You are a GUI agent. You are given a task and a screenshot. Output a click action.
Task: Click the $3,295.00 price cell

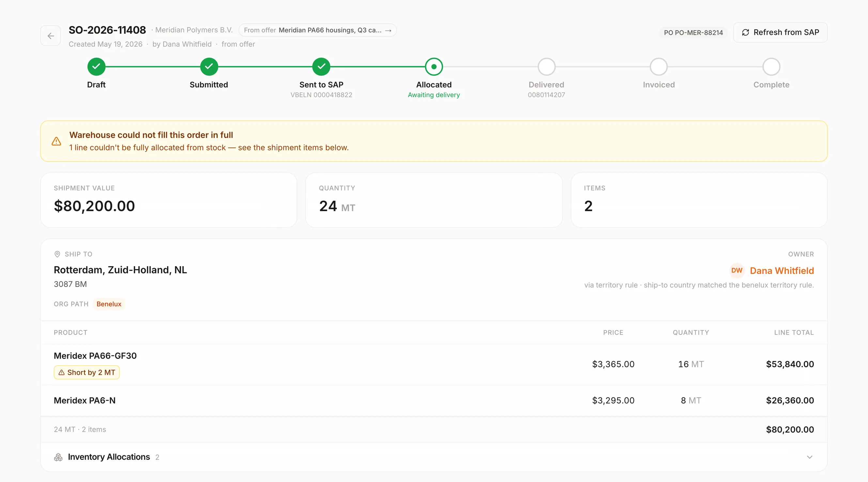click(x=613, y=400)
